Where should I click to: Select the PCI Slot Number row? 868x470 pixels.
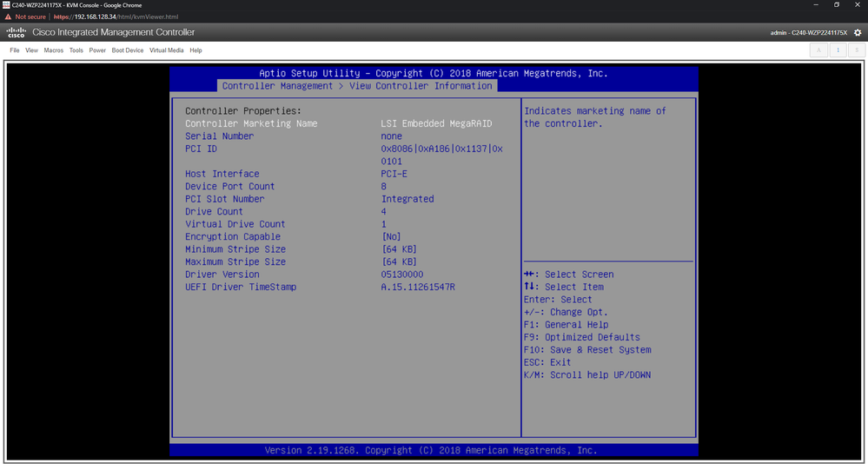tap(309, 199)
